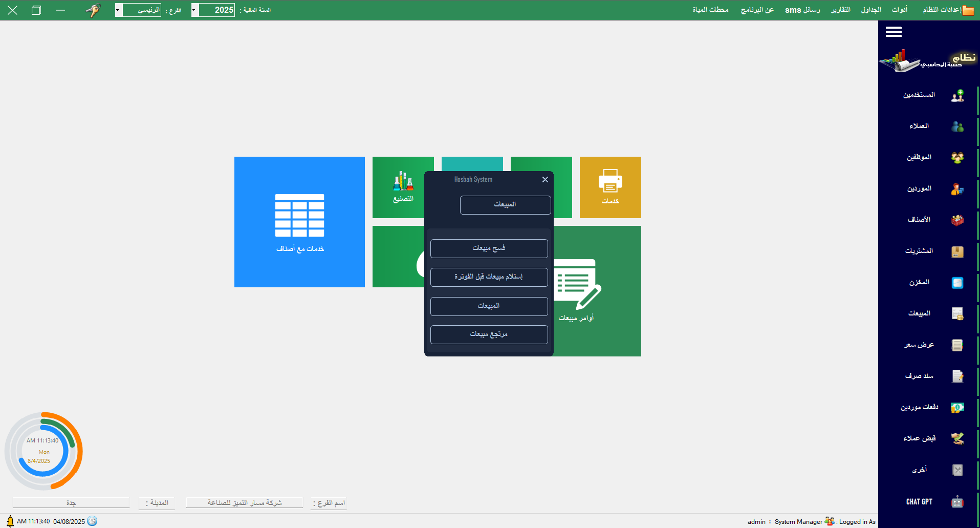980x528 pixels.
Task: Click the العملاء customers sidebar icon
Action: (x=957, y=126)
